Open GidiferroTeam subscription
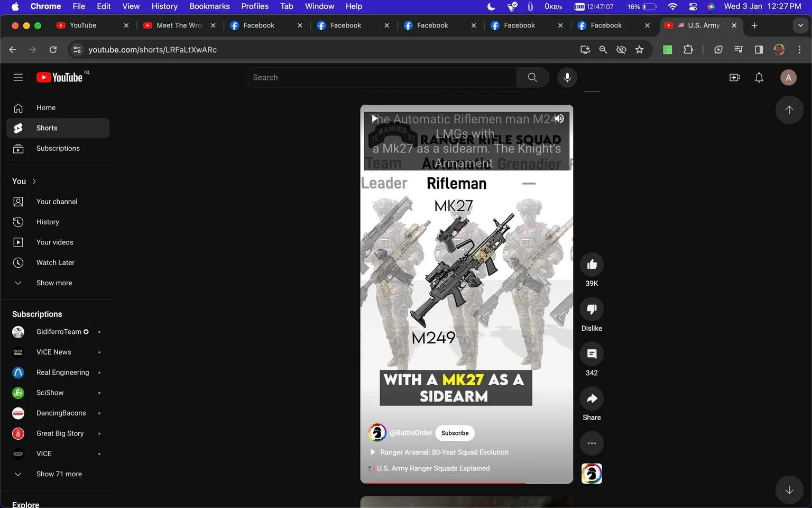This screenshot has height=508, width=812. 58,332
